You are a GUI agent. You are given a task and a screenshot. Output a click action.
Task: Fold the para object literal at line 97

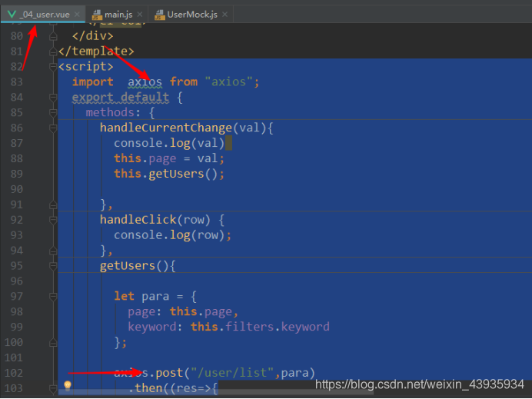[53, 297]
